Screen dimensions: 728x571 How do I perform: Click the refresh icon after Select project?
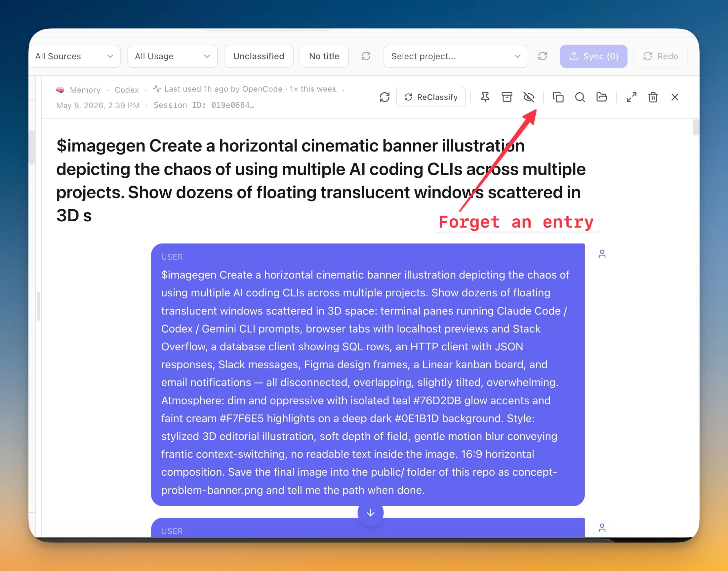[542, 56]
